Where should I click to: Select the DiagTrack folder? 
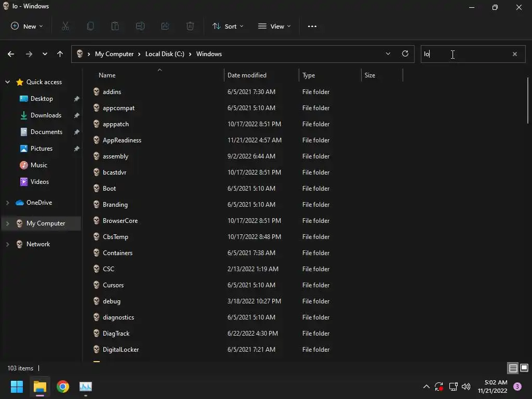coord(116,334)
